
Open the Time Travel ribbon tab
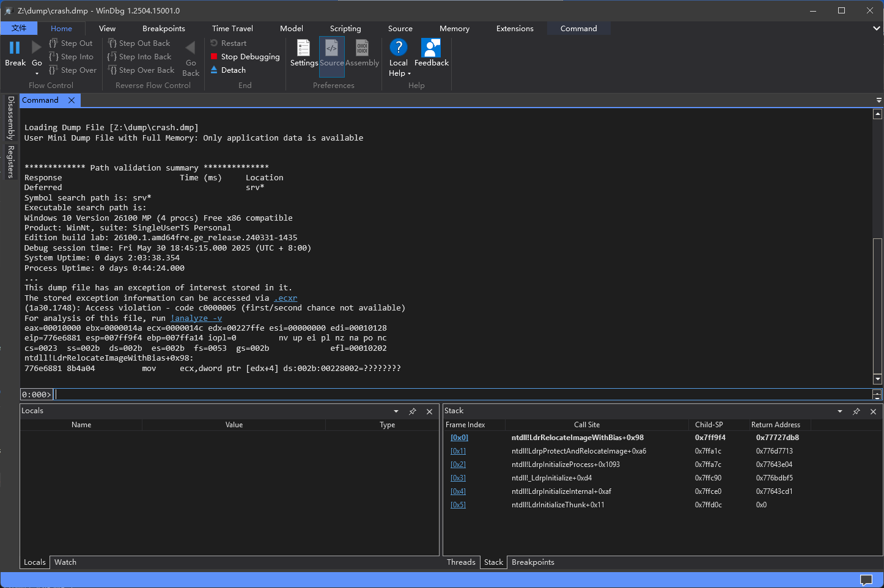click(x=232, y=29)
